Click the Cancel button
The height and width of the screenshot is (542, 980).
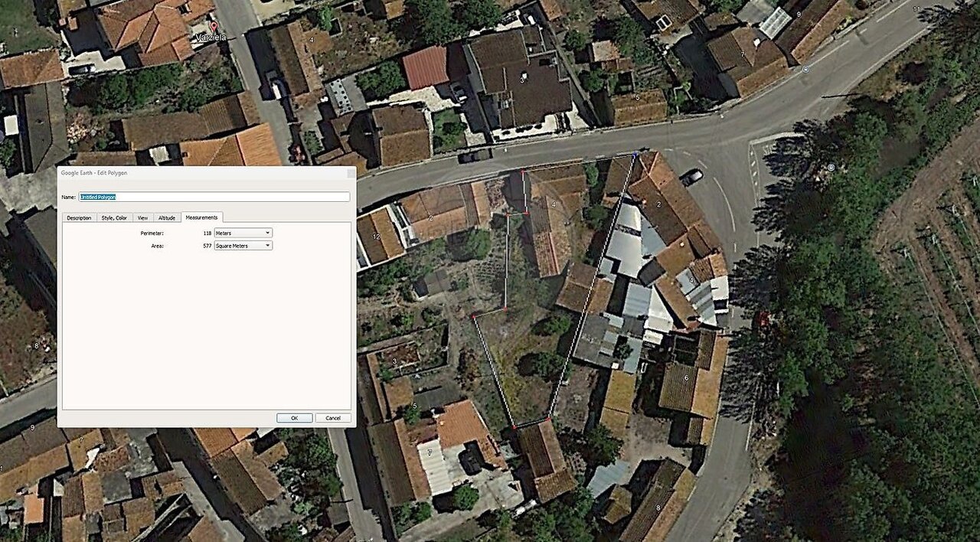333,418
